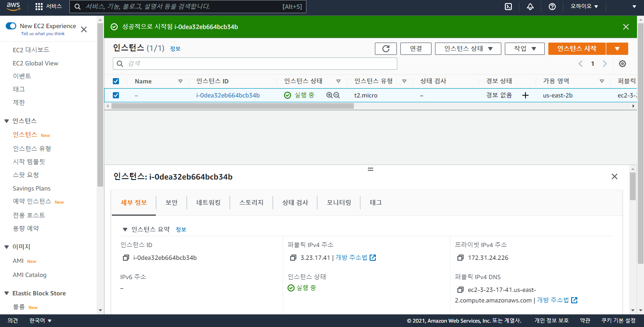The image size is (644, 327).
Task: Open 정보 link beside 인스턴스 heading
Action: [x=175, y=49]
